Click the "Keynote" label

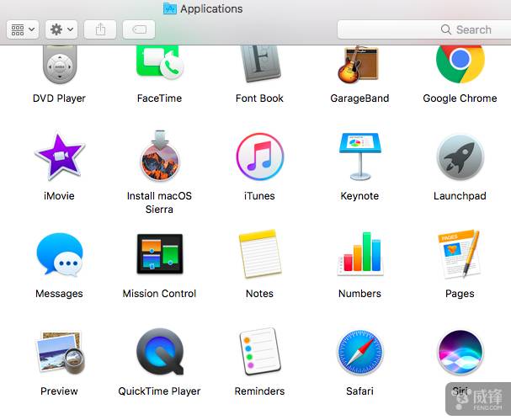(x=359, y=196)
